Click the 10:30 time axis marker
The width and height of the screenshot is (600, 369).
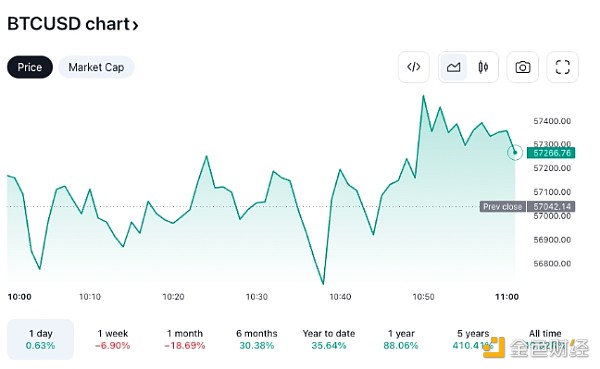click(257, 297)
